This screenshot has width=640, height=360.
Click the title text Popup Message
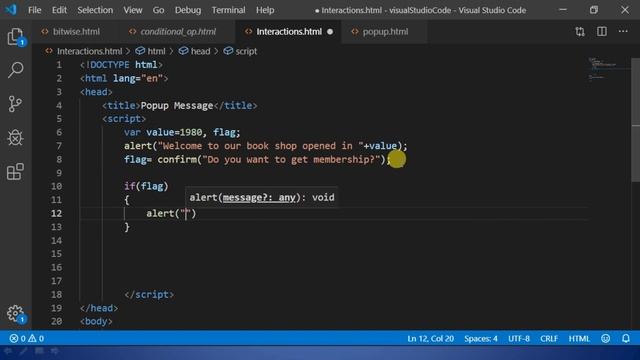177,105
